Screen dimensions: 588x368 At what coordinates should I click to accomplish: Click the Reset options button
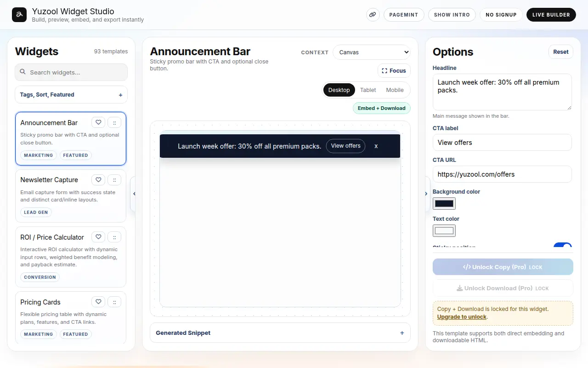coord(561,52)
